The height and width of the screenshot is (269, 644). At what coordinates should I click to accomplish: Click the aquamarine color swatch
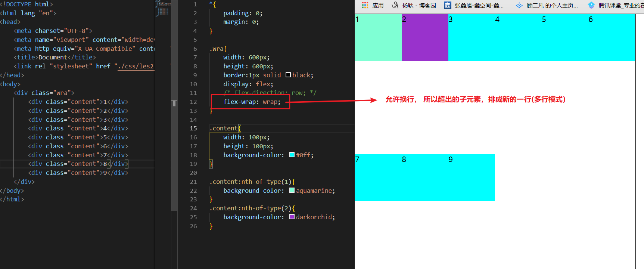(292, 190)
